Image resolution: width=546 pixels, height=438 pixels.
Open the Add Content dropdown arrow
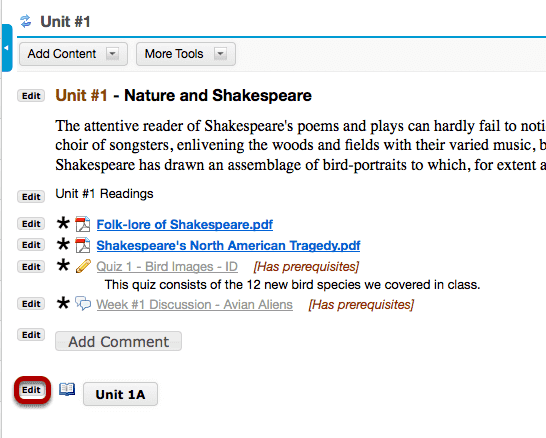pos(112,54)
